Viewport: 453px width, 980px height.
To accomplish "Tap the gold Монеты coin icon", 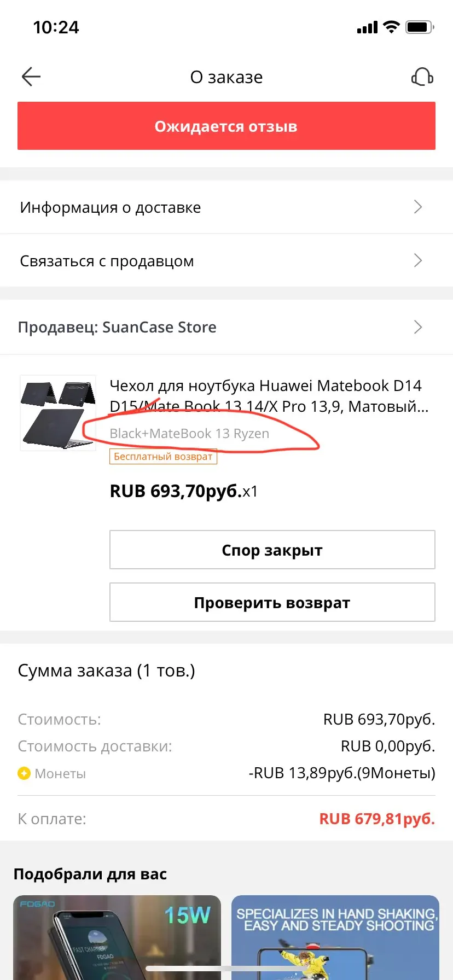I will [x=24, y=773].
